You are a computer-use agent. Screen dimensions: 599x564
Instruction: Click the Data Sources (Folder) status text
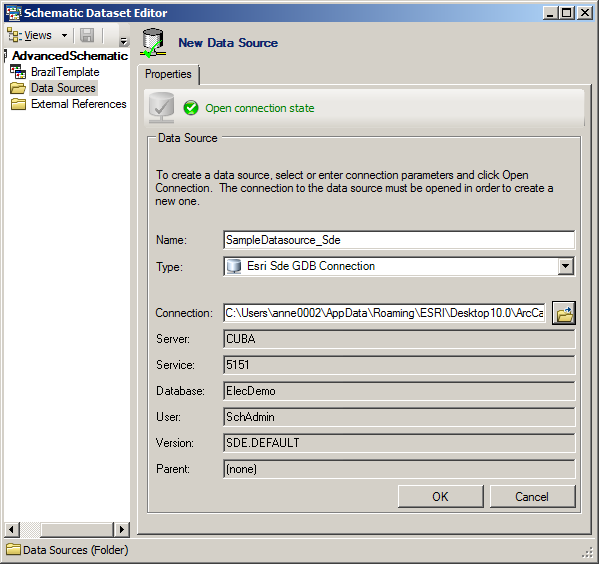click(x=76, y=550)
